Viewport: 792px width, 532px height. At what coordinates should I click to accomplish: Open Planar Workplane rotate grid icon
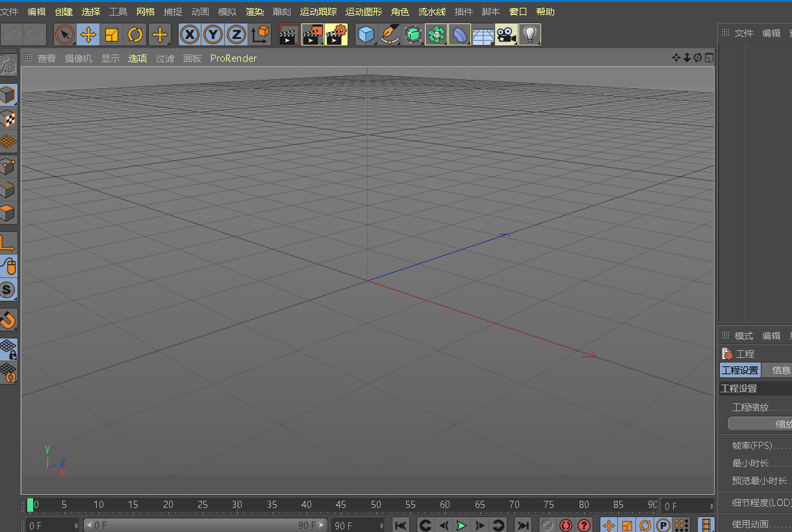click(8, 373)
